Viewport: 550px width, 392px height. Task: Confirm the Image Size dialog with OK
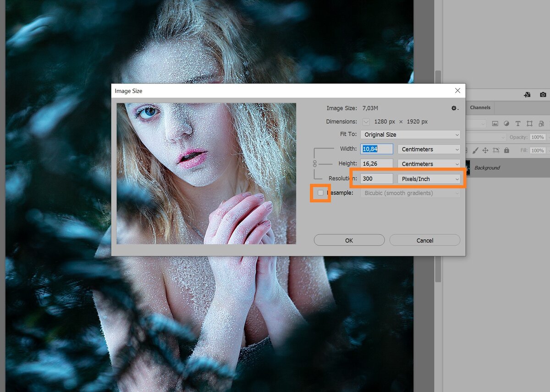(x=349, y=240)
